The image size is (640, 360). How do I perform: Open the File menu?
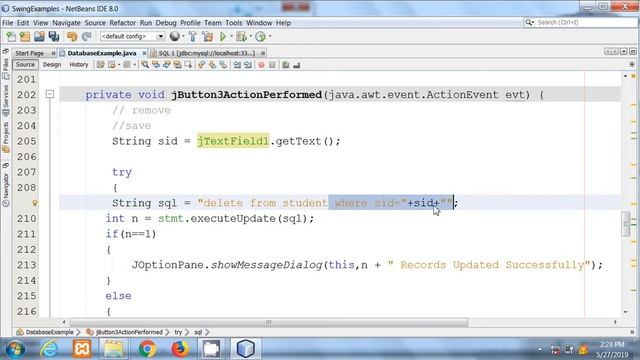8,23
